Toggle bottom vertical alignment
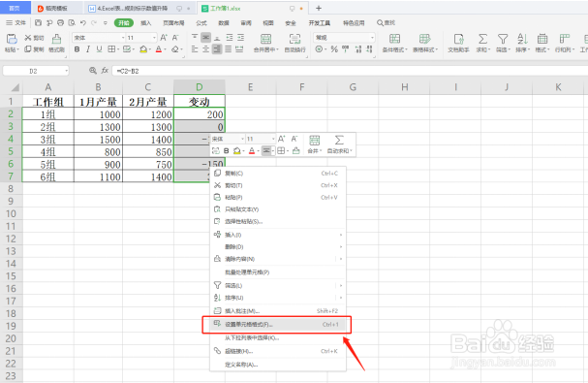This screenshot has width=588, height=383. tap(217, 37)
